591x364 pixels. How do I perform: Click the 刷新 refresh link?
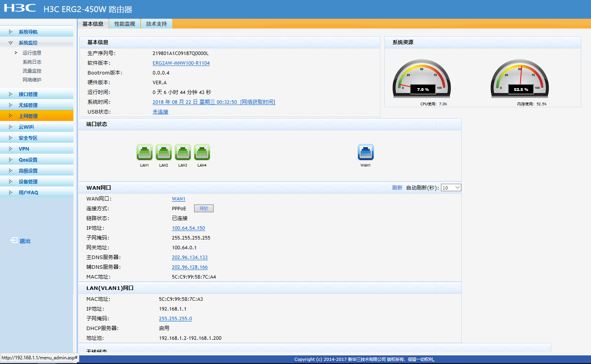coord(397,188)
